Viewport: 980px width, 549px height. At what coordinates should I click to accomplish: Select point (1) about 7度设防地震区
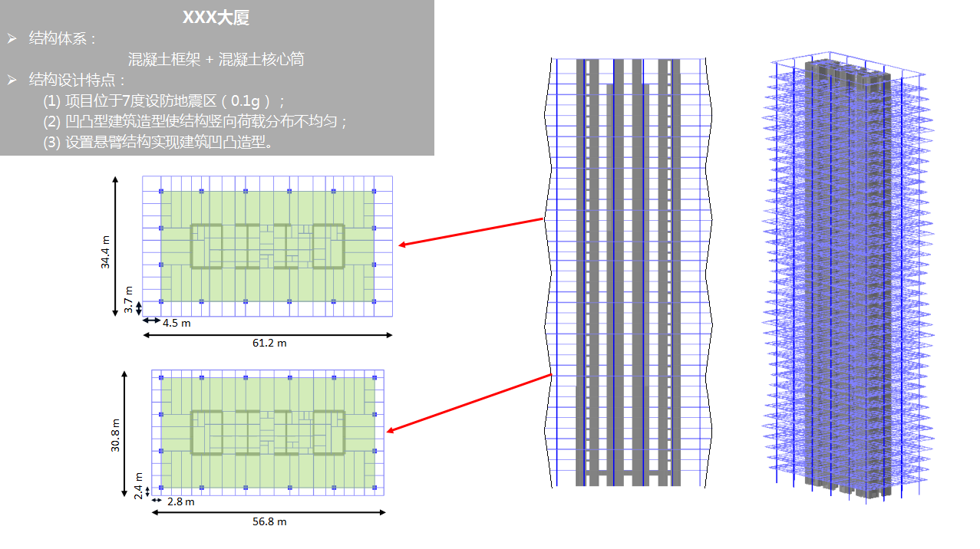[165, 100]
